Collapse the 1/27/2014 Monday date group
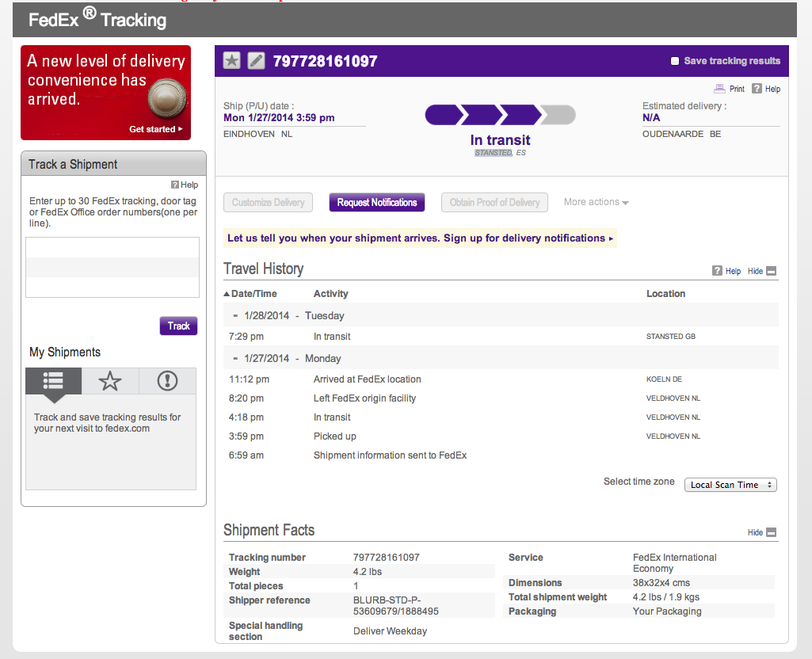The width and height of the screenshot is (812, 659). (235, 358)
